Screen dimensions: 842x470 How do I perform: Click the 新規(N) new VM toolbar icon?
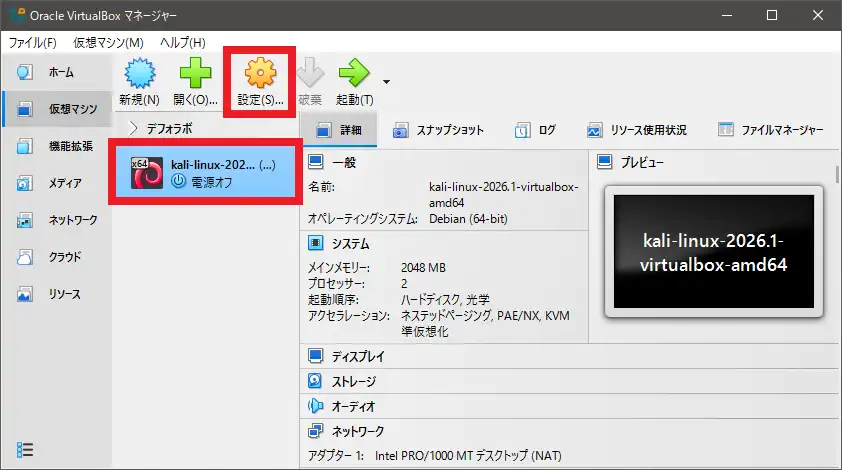[x=140, y=73]
